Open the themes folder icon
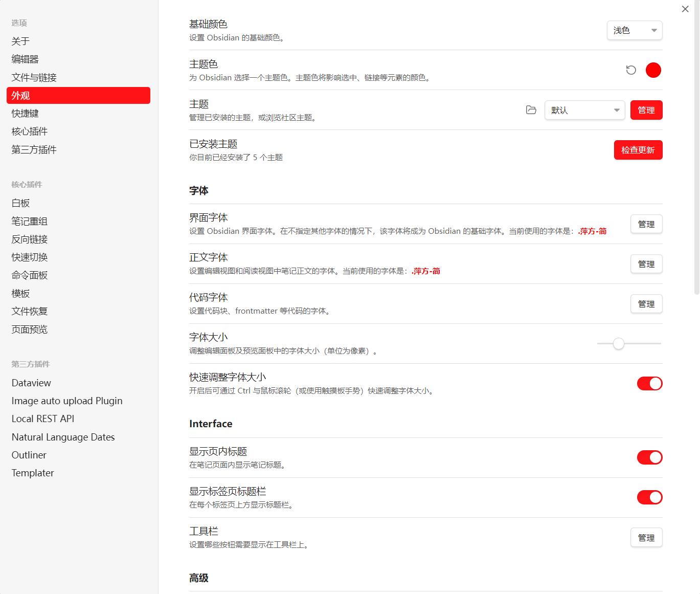This screenshot has height=594, width=700. [x=531, y=110]
